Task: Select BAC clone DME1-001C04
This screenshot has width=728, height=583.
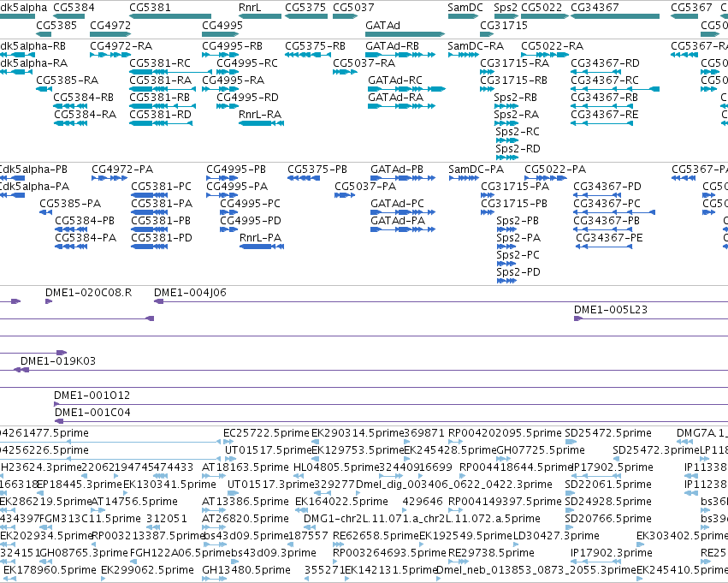Action: pos(392,421)
